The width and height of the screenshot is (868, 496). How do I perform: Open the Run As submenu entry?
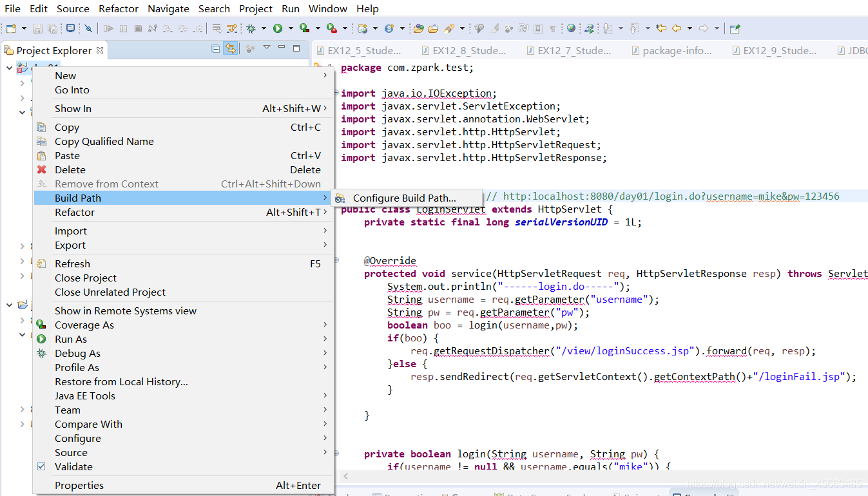(x=184, y=339)
